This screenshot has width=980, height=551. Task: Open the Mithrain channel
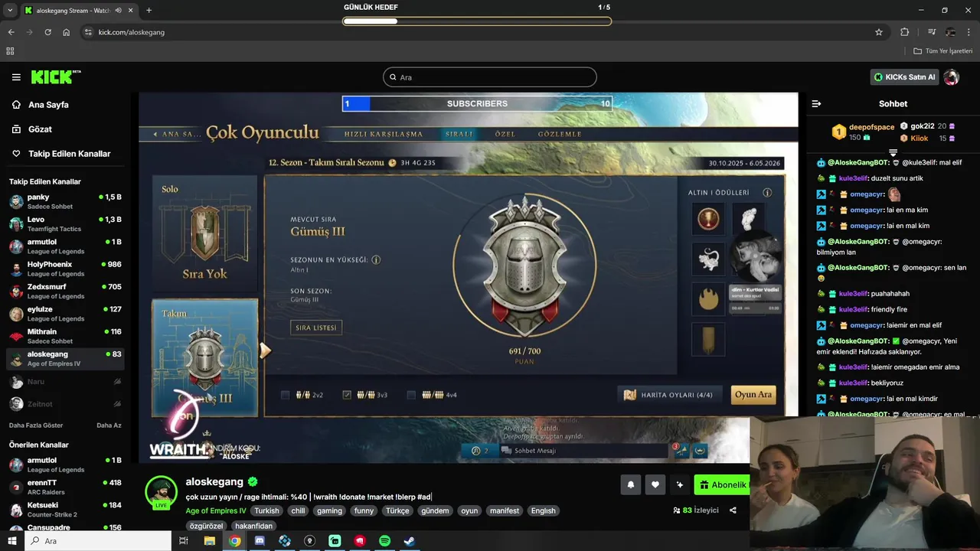coord(65,337)
